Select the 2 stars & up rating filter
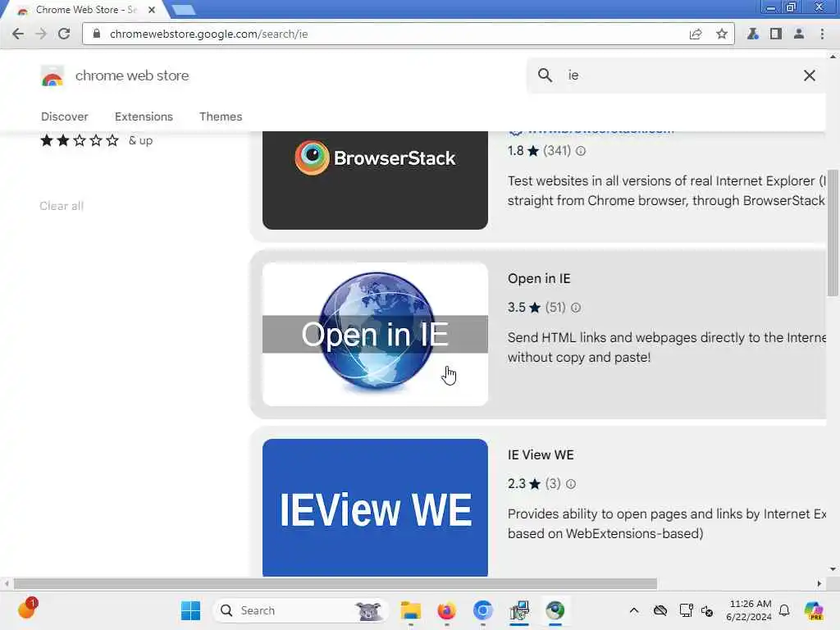 click(x=97, y=141)
